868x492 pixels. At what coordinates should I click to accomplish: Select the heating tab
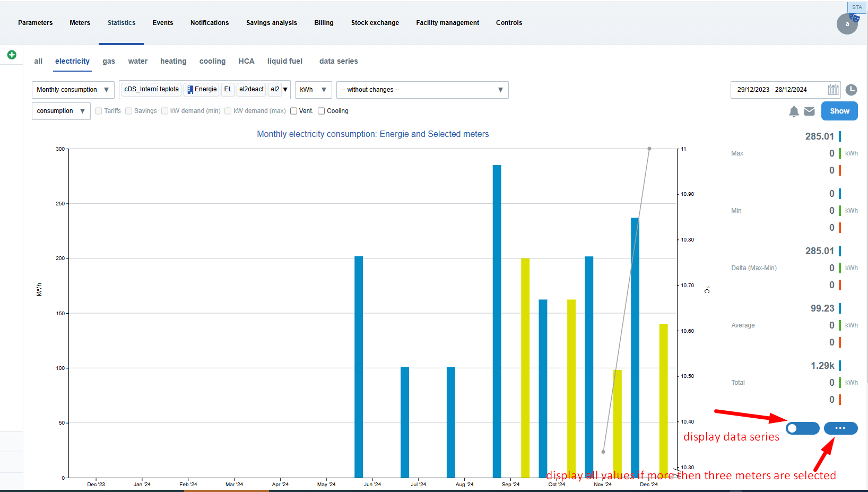(x=173, y=62)
